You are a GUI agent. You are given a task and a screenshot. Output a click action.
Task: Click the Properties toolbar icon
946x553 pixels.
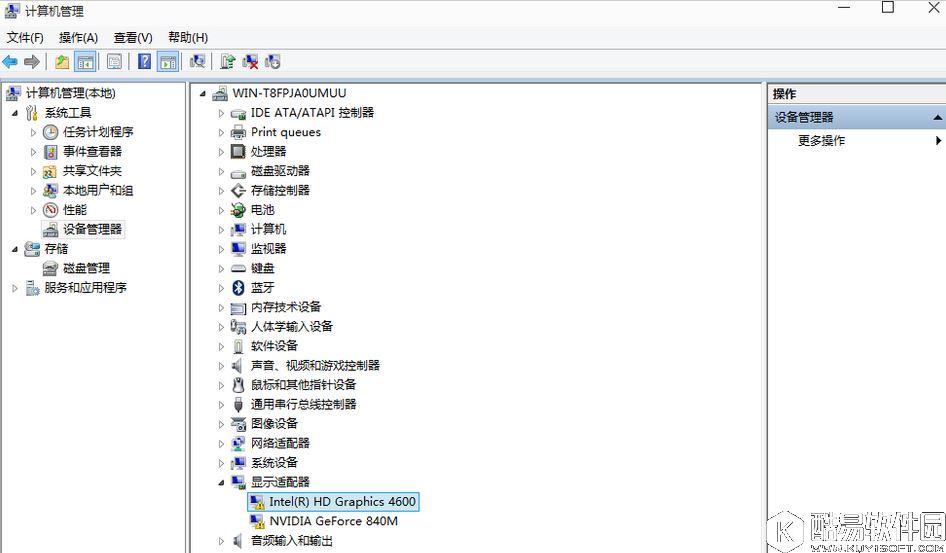(x=114, y=62)
